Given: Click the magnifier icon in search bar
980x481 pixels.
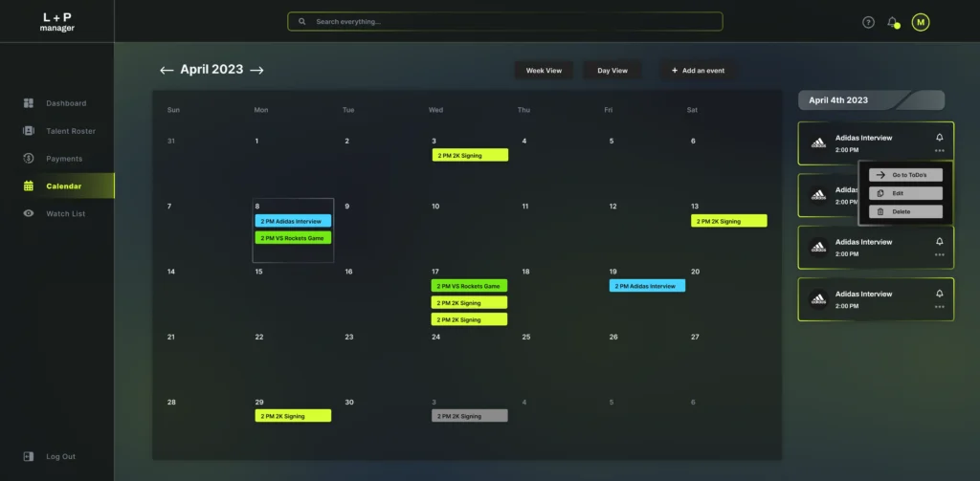Looking at the screenshot, I should pos(301,22).
